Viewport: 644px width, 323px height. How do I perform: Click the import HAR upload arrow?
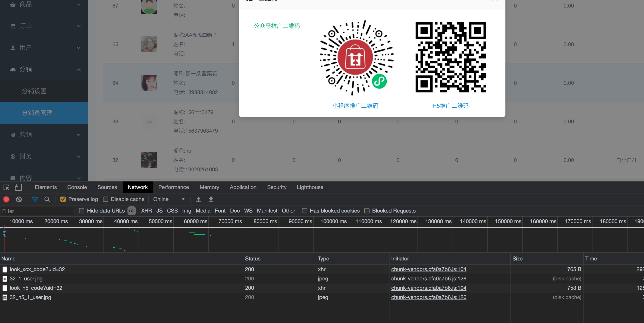199,199
